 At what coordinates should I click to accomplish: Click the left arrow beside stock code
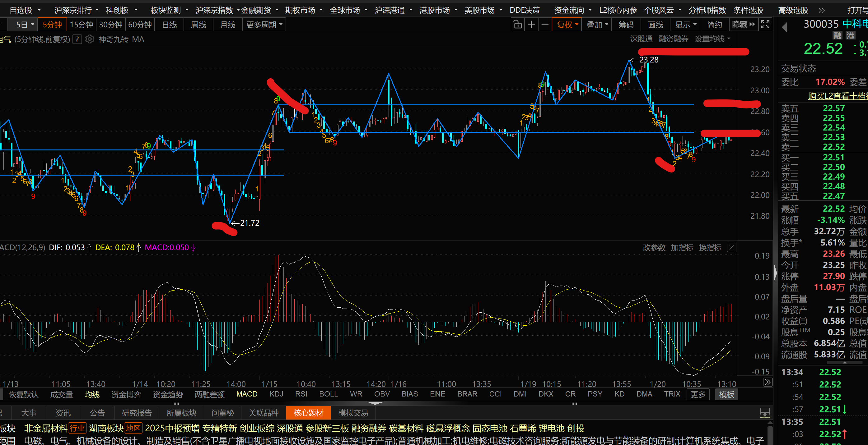coord(784,27)
